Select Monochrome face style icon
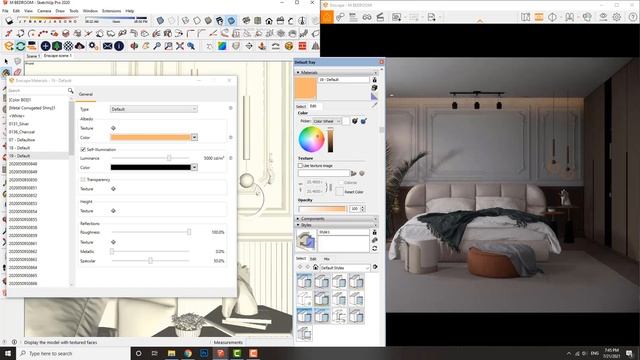640x360 pixels. [x=231, y=20]
